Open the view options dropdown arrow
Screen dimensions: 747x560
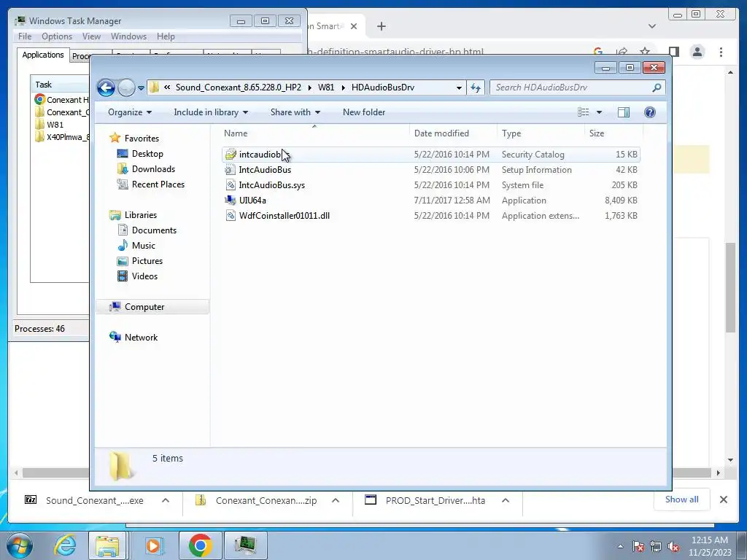pyautogui.click(x=600, y=112)
